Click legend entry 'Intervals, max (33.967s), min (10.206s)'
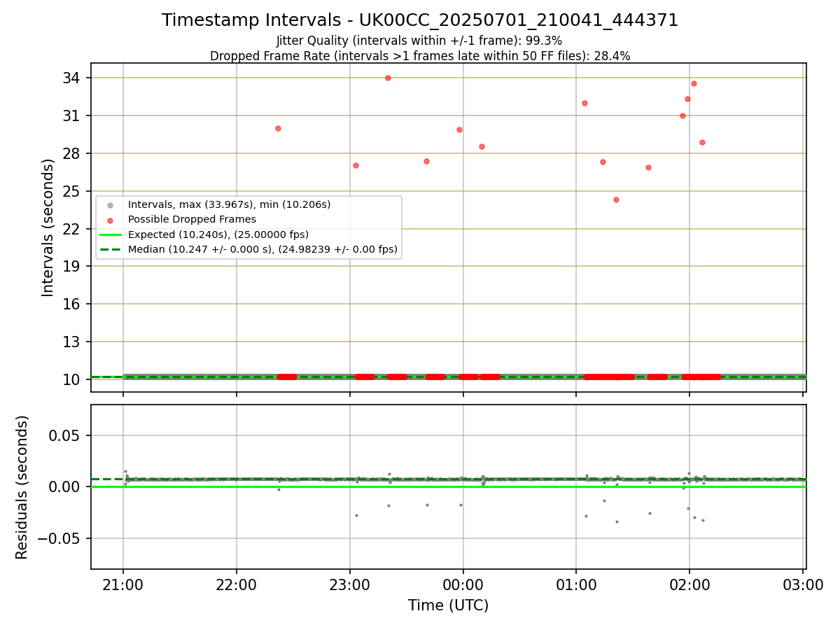Image resolution: width=840 pixels, height=630 pixels. [x=229, y=204]
